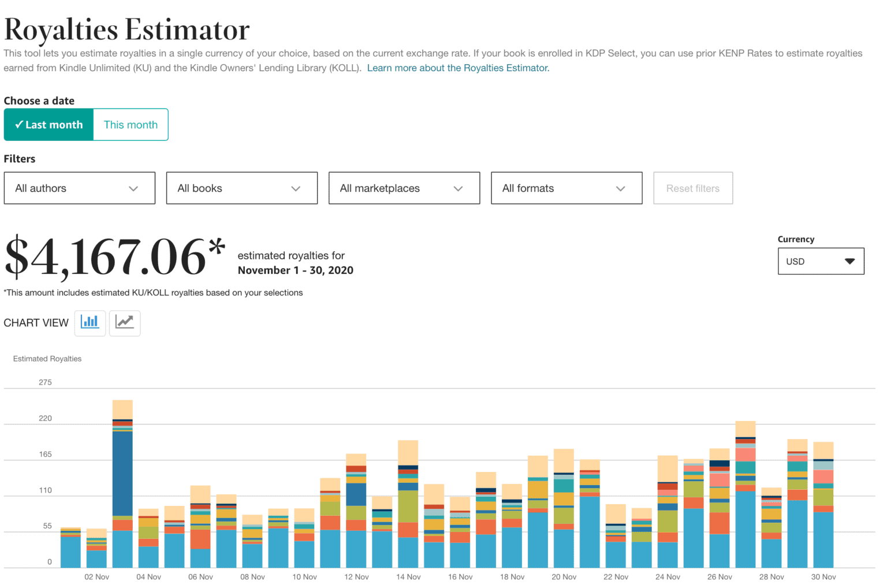The width and height of the screenshot is (887, 588).
Task: Expand the All books filter
Action: click(242, 188)
